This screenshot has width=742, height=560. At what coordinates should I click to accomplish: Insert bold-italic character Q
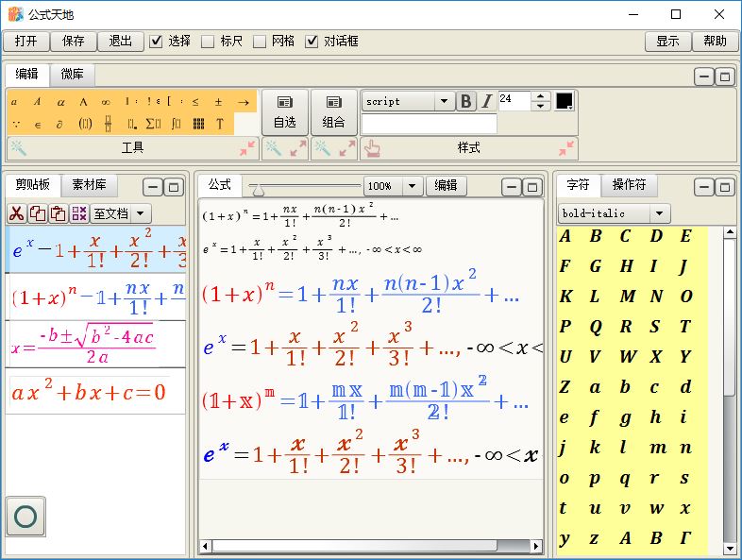pos(596,327)
